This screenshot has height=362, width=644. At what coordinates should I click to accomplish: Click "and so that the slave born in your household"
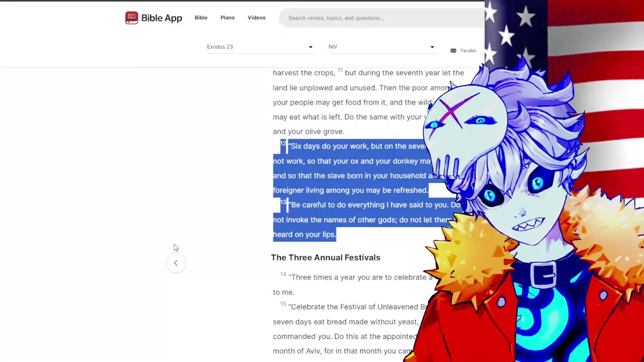point(350,175)
